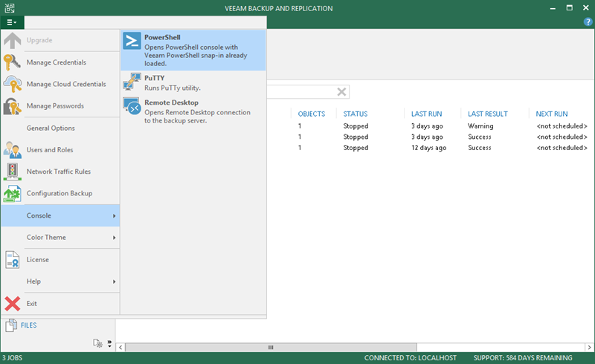This screenshot has width=595, height=364.
Task: Expand the Color Theme submenu arrow
Action: (x=114, y=238)
